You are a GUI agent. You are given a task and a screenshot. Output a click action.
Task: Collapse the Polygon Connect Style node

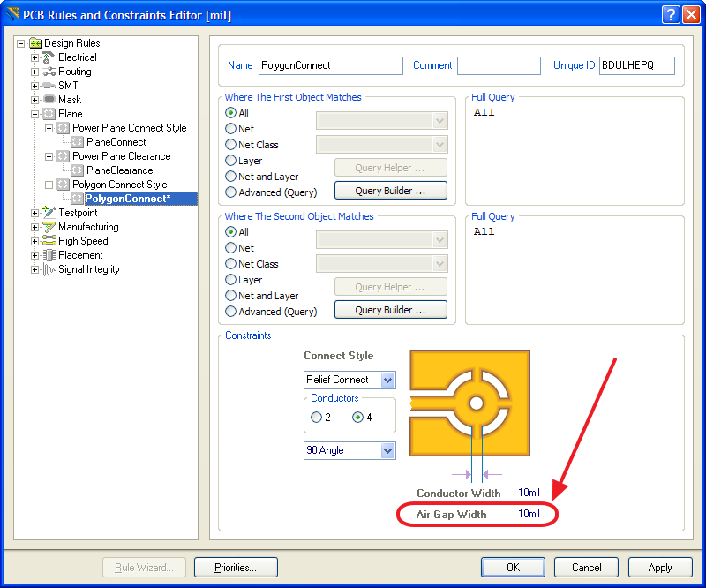tap(49, 185)
